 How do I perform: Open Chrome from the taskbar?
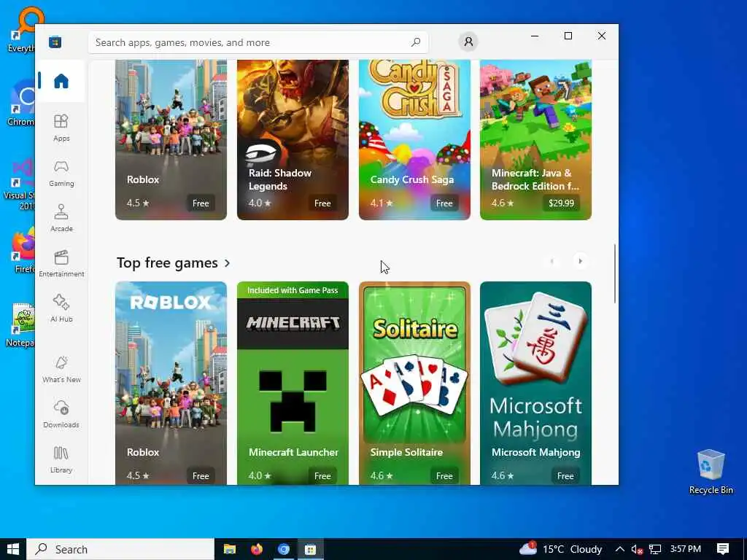(x=284, y=549)
